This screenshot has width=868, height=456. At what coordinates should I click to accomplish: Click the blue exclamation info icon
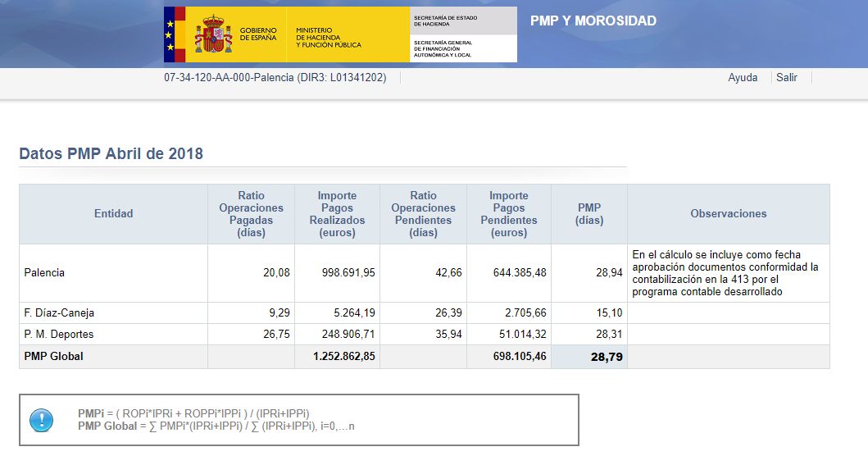tap(41, 420)
